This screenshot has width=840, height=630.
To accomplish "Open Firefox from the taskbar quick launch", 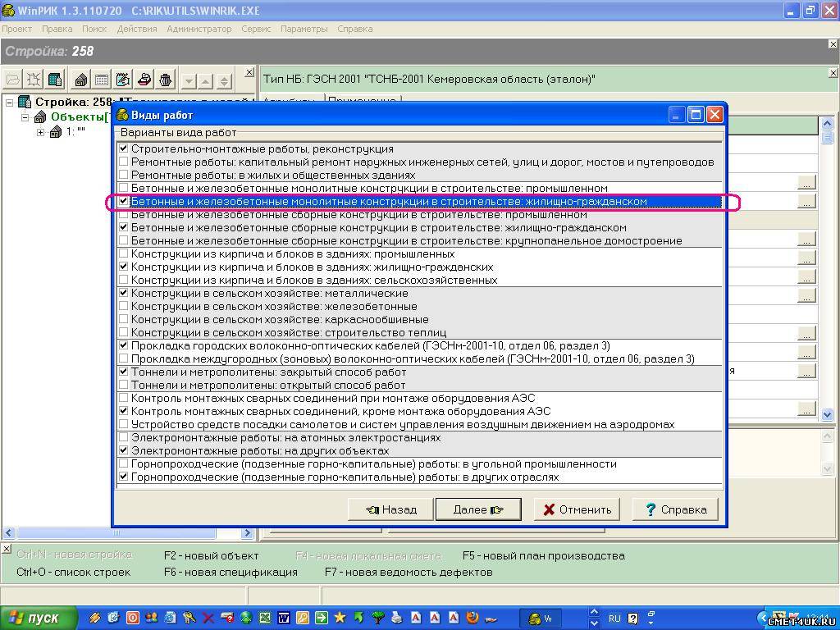I will [x=472, y=618].
